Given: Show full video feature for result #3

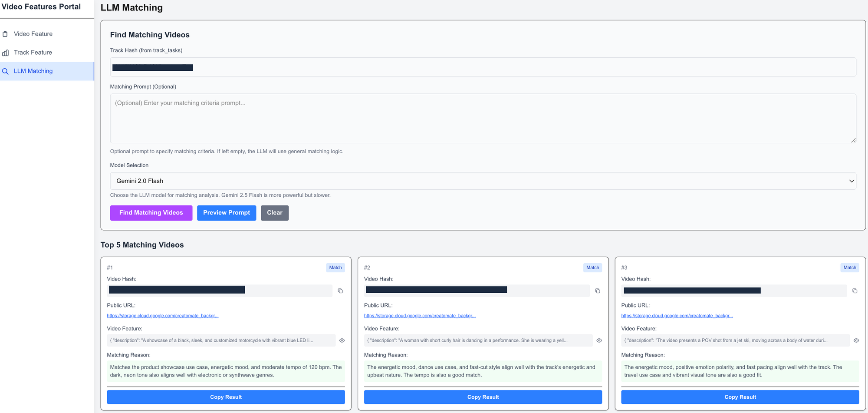Looking at the screenshot, I should pos(856,340).
